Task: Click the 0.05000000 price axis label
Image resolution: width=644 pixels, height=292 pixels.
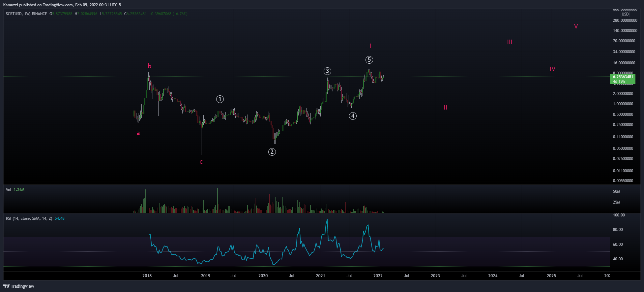Action: 623,148
